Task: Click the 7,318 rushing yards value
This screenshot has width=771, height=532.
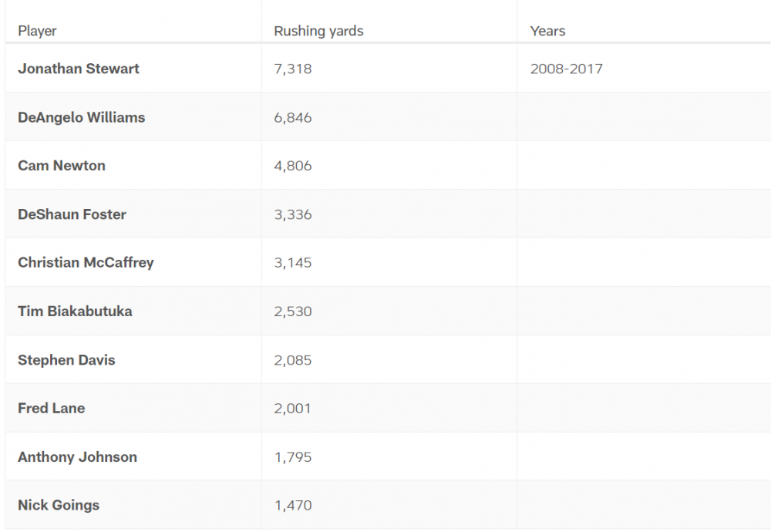Action: point(293,69)
